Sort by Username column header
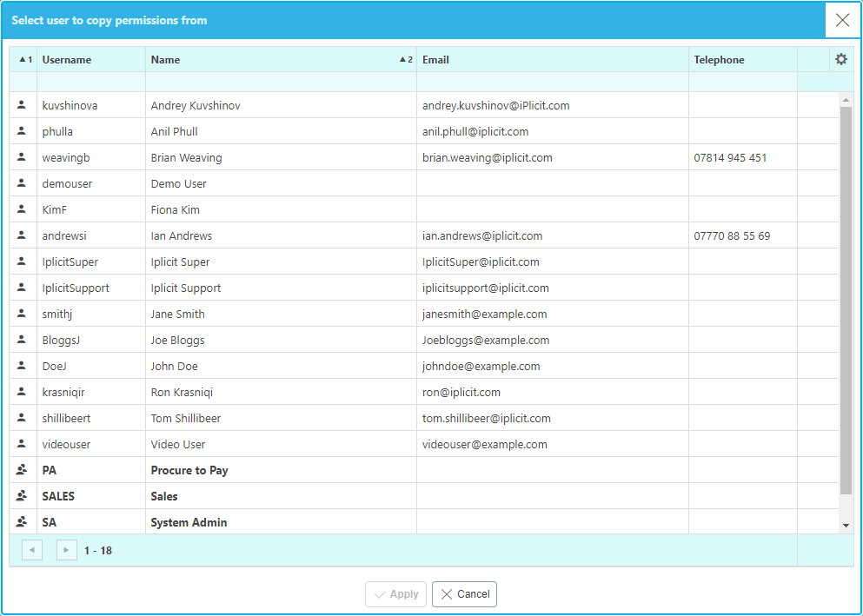This screenshot has width=863, height=616. click(90, 59)
